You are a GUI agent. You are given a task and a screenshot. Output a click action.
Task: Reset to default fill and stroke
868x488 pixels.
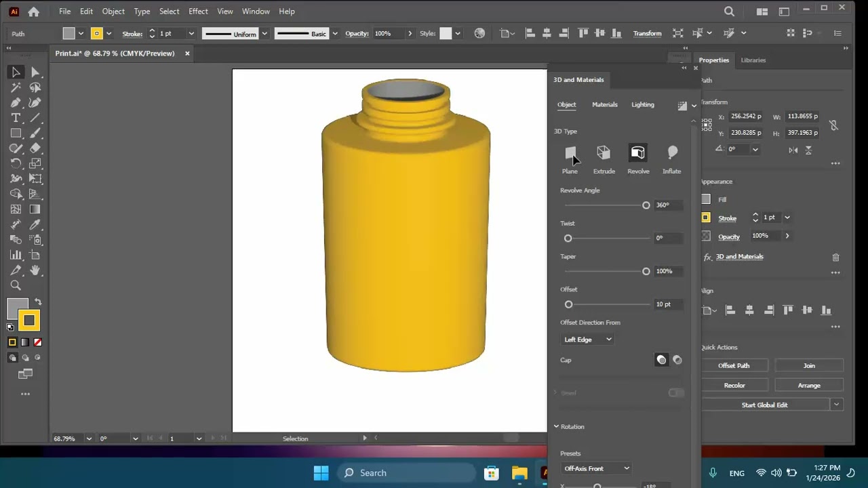pyautogui.click(x=10, y=327)
